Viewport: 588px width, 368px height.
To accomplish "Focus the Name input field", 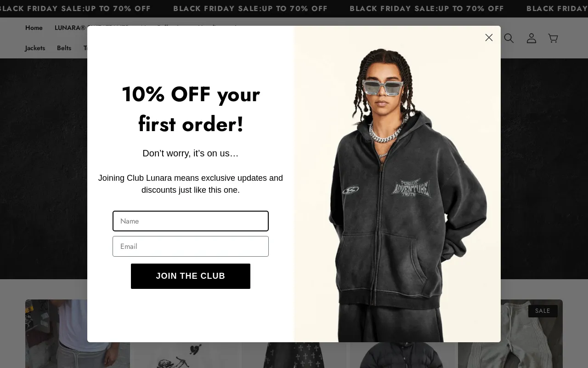I will point(191,221).
